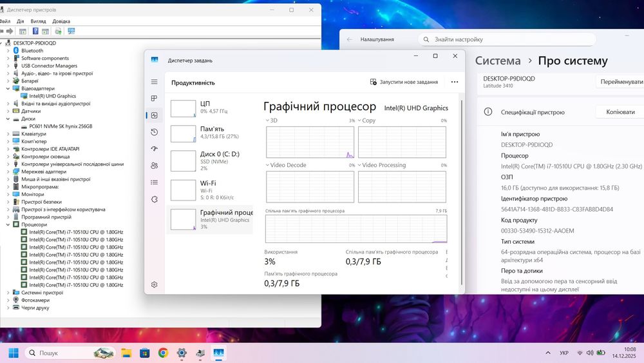The height and width of the screenshot is (363, 644).
Task: Select DESKTOP-P9DIOQD root node in Device Manager
Action: (35, 43)
